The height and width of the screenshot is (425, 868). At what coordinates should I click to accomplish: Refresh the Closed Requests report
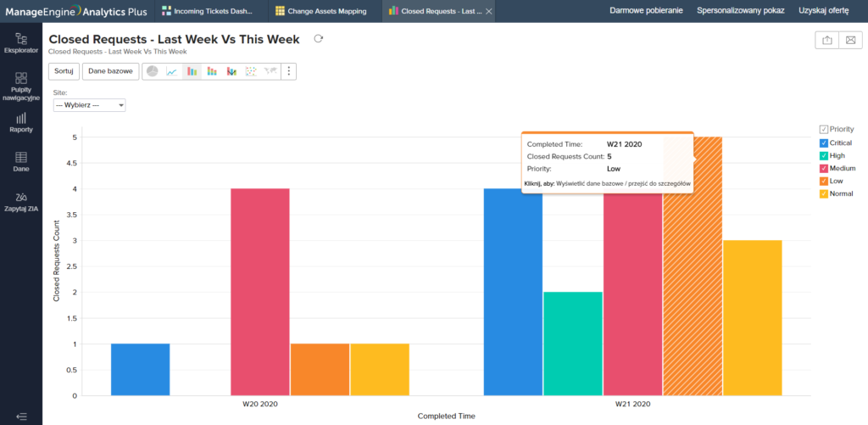click(x=319, y=39)
